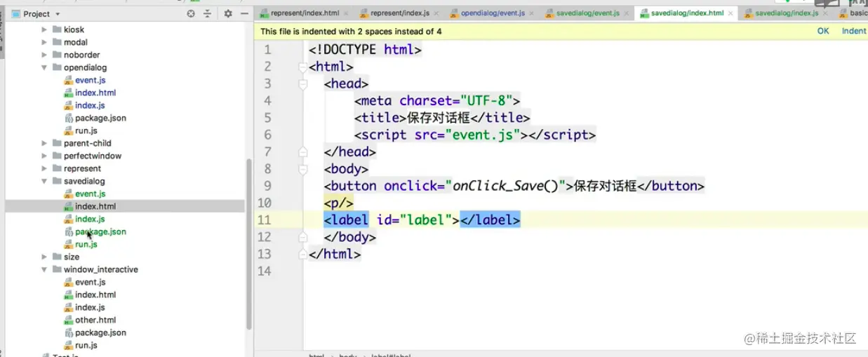Image resolution: width=868 pixels, height=357 pixels.
Task: Collapse the opendialog folder
Action: 45,67
